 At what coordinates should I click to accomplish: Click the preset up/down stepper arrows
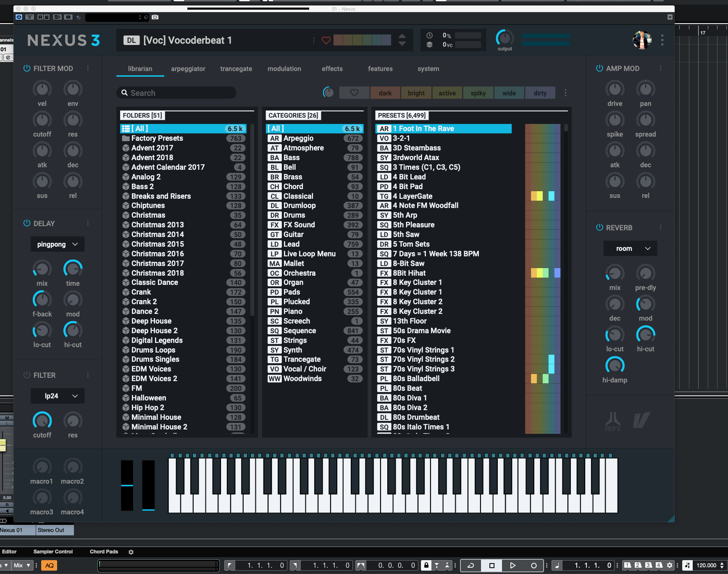[x=402, y=40]
